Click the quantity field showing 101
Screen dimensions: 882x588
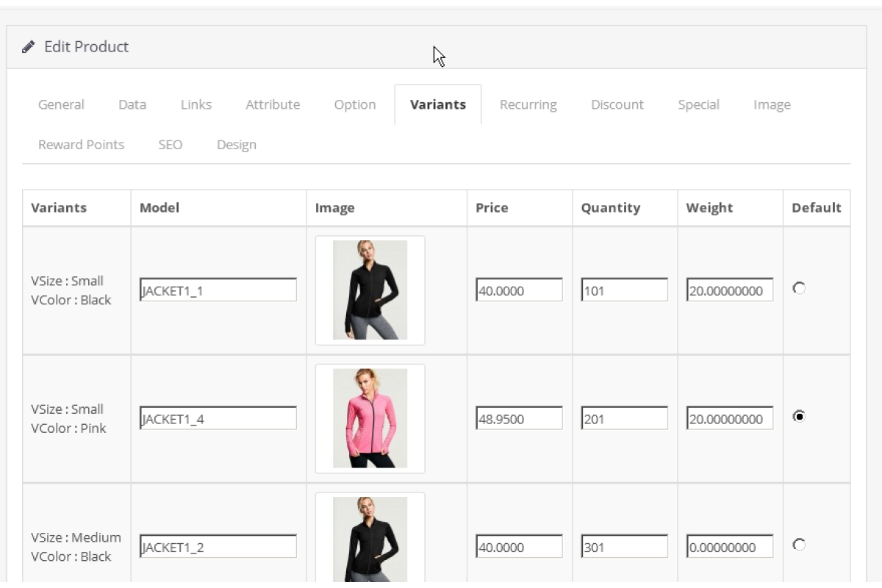tap(624, 290)
